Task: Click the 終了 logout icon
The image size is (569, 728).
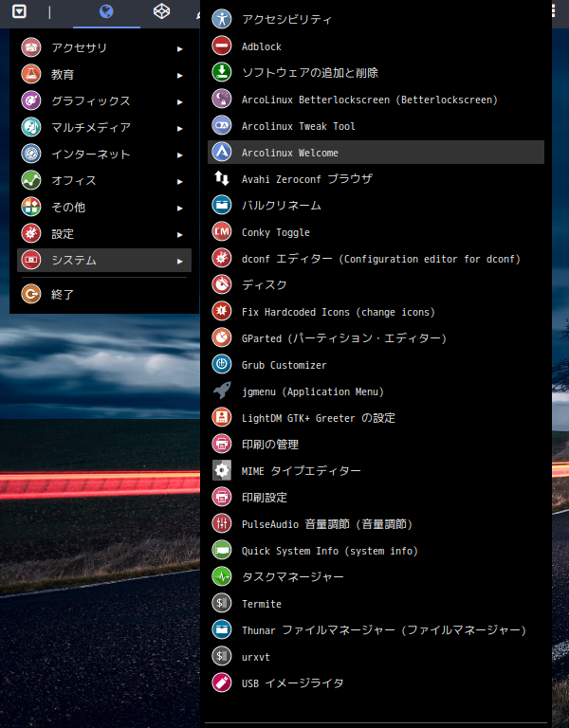Action: click(x=31, y=294)
